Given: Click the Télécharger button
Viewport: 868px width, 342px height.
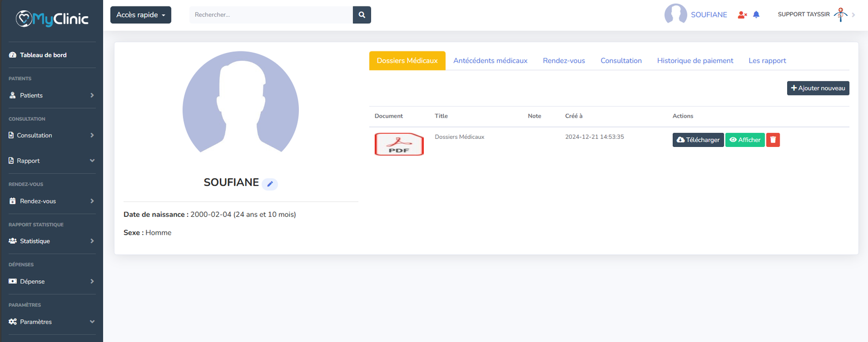Looking at the screenshot, I should [698, 140].
